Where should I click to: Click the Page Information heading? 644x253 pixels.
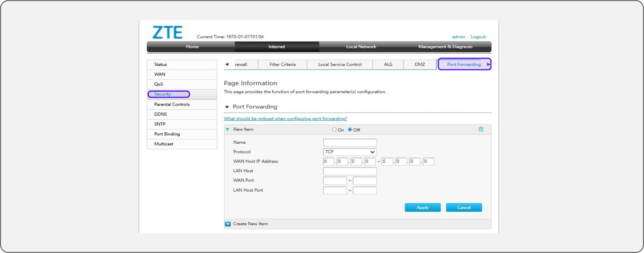(250, 83)
